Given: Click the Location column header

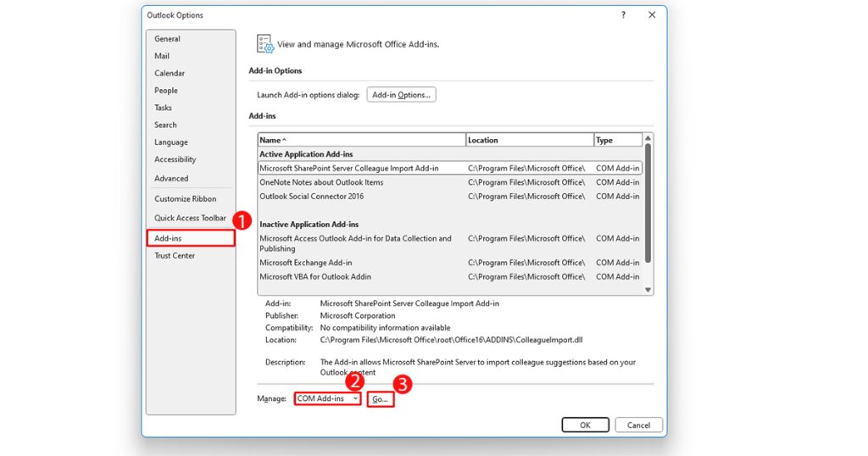Looking at the screenshot, I should pyautogui.click(x=530, y=140).
